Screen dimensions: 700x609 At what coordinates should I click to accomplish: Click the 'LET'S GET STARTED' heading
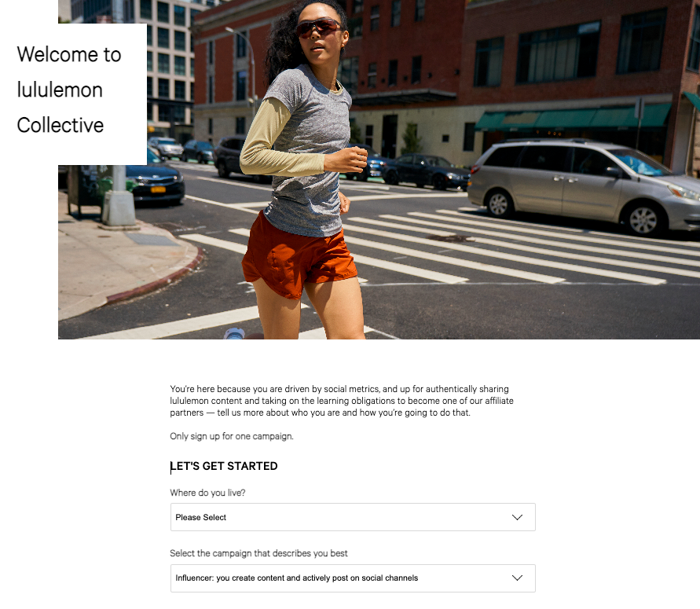[224, 466]
